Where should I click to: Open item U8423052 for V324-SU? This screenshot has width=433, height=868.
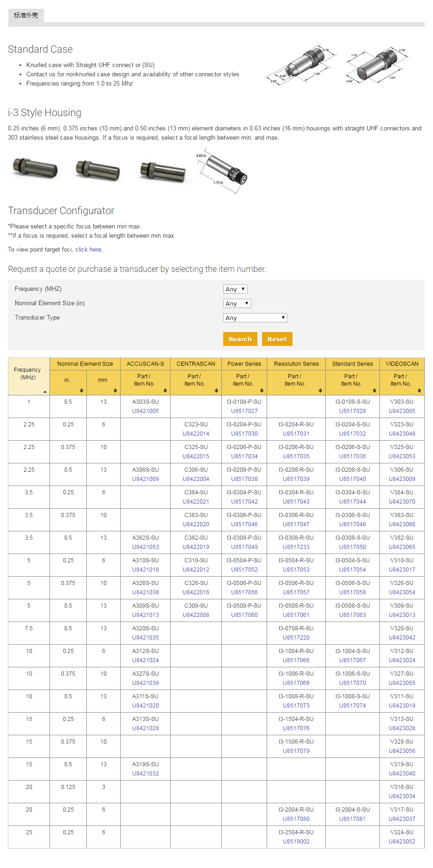point(402,842)
